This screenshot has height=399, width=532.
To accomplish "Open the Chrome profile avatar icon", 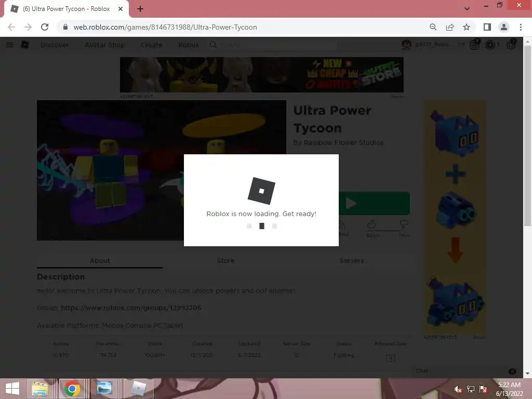I will point(504,27).
